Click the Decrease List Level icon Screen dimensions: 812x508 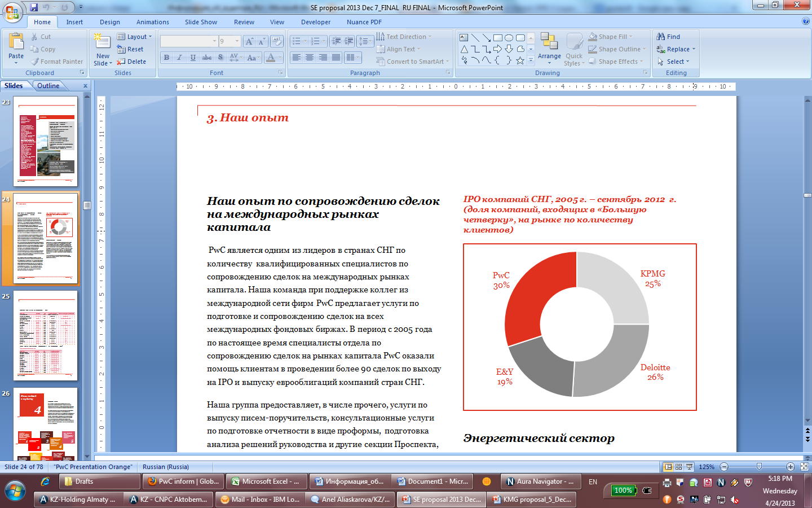click(336, 41)
